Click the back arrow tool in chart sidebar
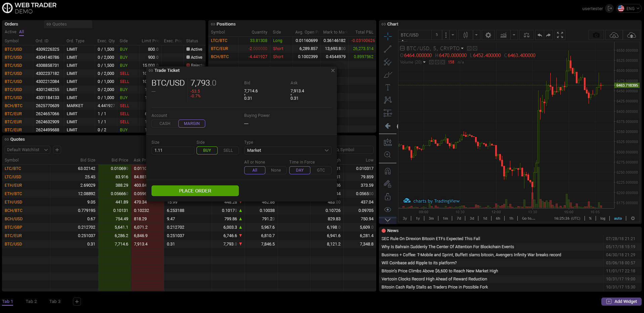 388,126
